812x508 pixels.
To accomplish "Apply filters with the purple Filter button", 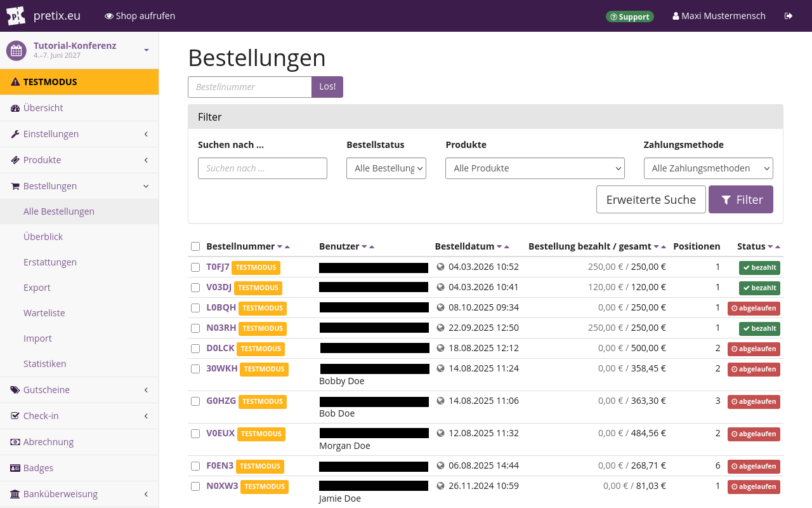I will [x=741, y=199].
